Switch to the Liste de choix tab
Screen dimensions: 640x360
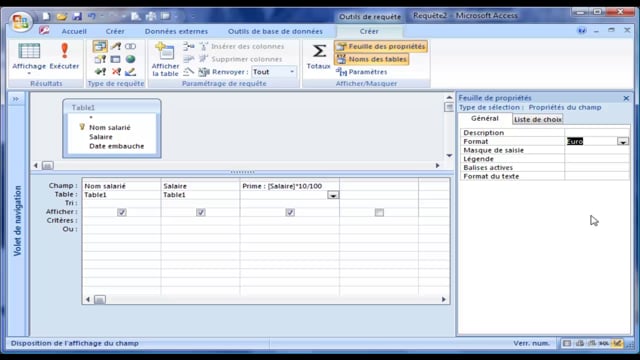[x=538, y=119]
